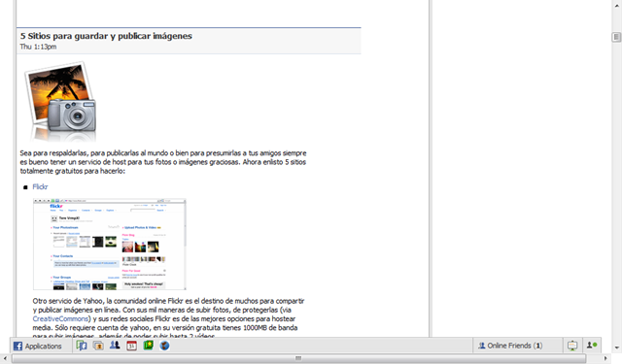This screenshot has height=364, width=622.
Task: Click the 'Thu 1:13pm' timestamp
Action: point(38,47)
